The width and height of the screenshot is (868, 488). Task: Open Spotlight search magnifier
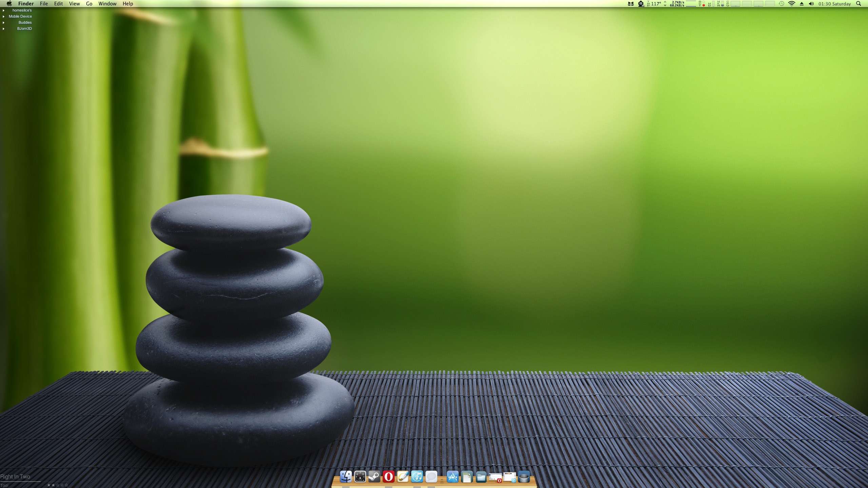(x=859, y=4)
